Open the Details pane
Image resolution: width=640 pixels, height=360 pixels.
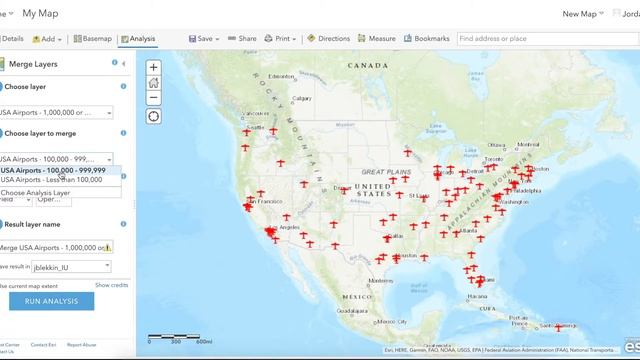point(12,39)
